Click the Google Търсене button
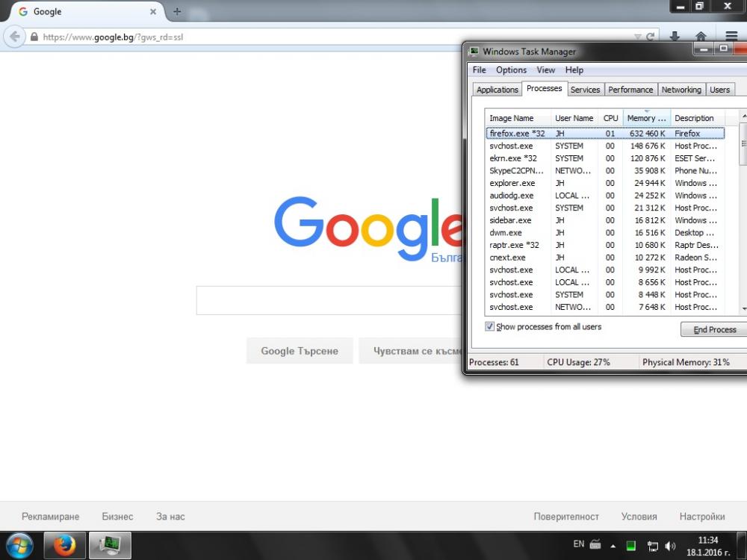The width and height of the screenshot is (747, 560). pos(300,351)
